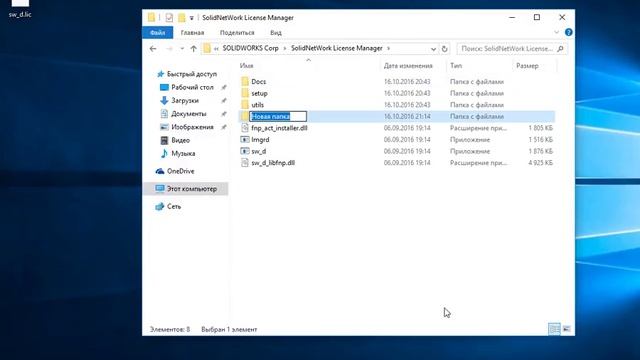Expand the ribbon with the chevron
Screen dimensions: 640x360
pos(556,32)
